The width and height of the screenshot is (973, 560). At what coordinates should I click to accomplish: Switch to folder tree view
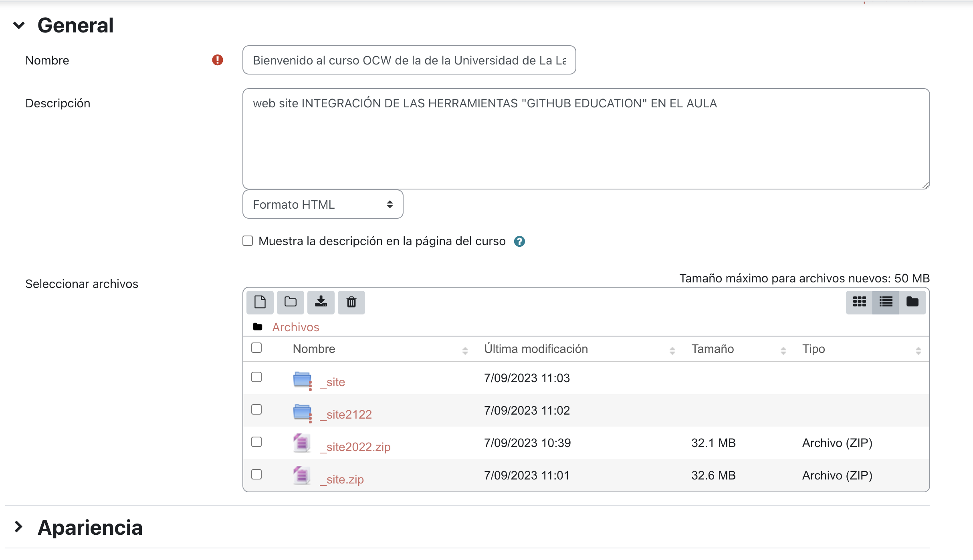click(x=912, y=302)
